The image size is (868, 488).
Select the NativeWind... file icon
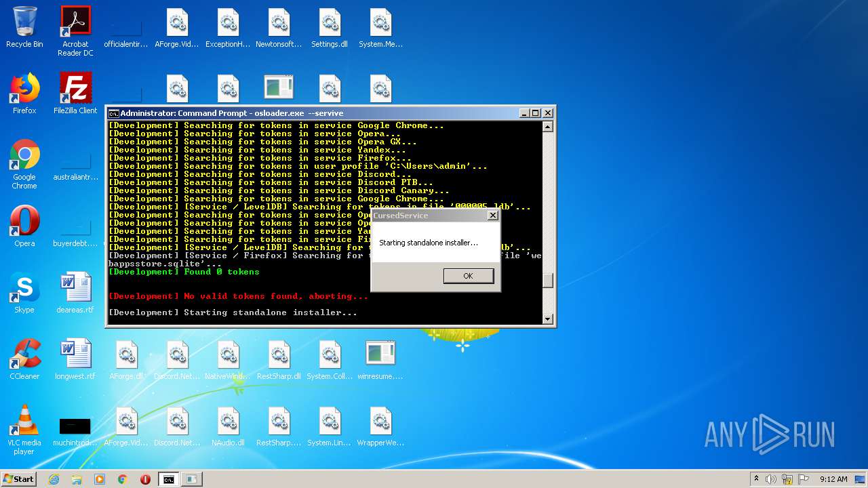(x=228, y=359)
